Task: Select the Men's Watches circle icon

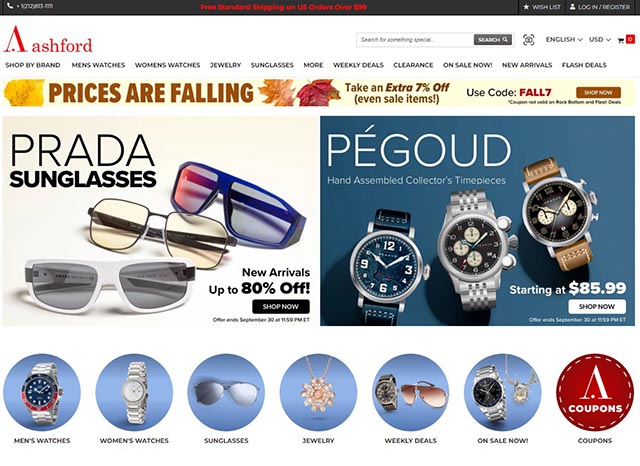Action: click(x=42, y=392)
